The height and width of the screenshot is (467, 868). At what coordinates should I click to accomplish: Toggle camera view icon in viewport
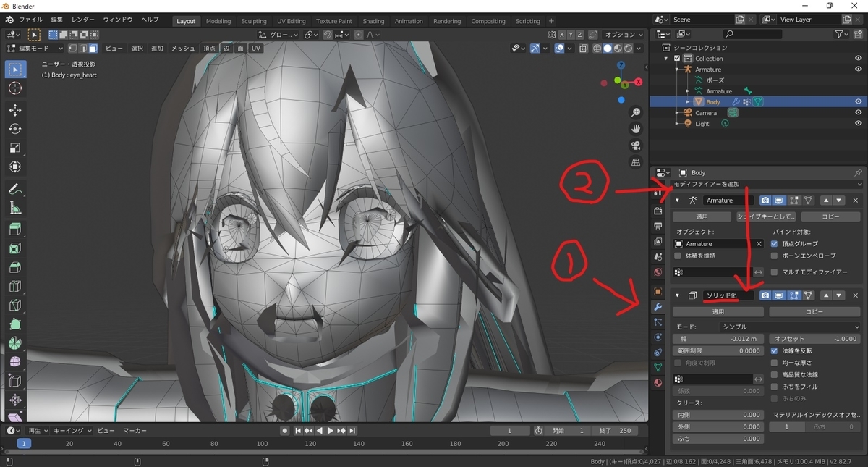coord(636,146)
